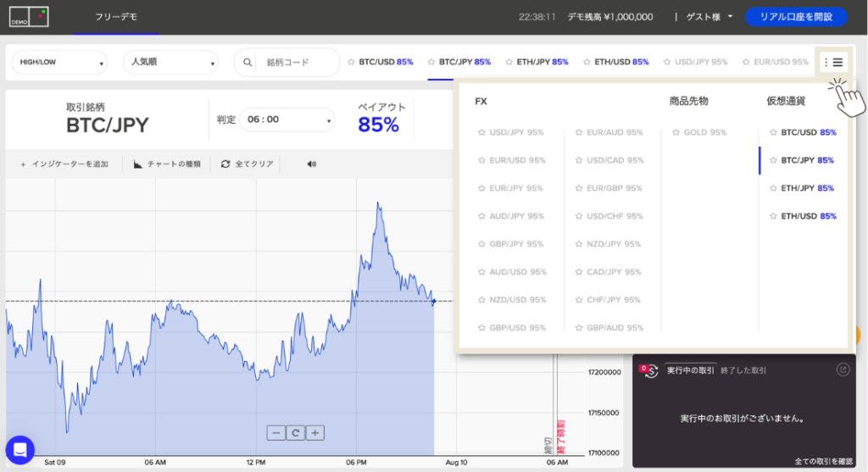Zoom in chart with plus button
This screenshot has width=868, height=472.
315,433
